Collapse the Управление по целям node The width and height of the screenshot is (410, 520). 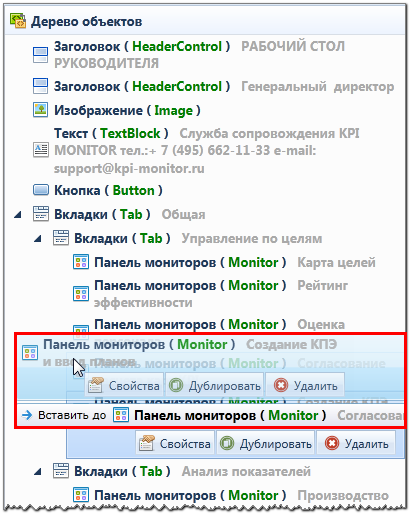[x=38, y=239]
